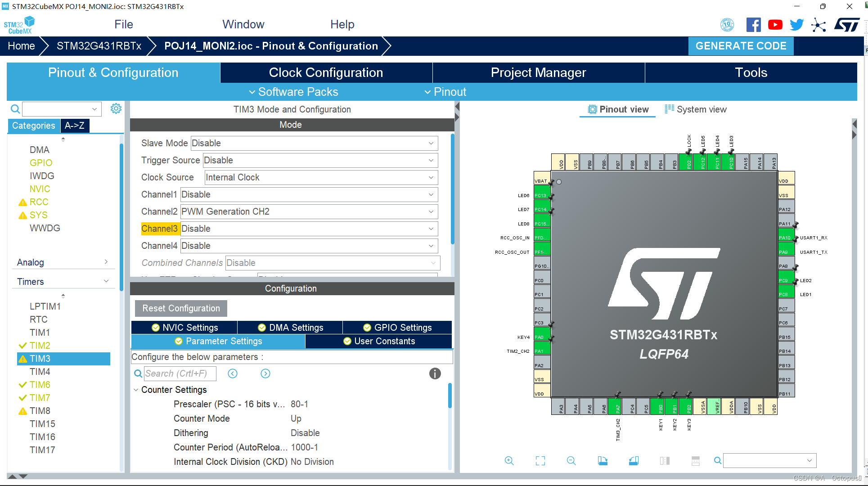Select the NVIC Settings tab
This screenshot has width=868, height=486.
coord(185,328)
